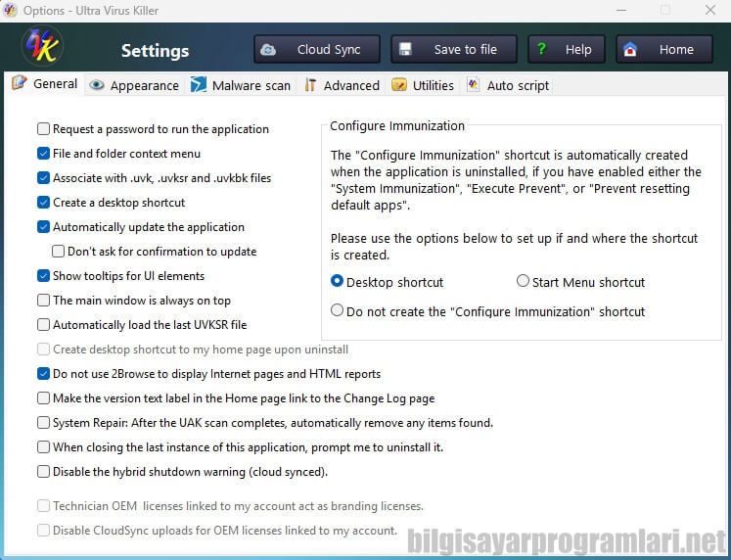This screenshot has height=560, width=731.
Task: Click the Cloud Sync button
Action: coord(317,49)
